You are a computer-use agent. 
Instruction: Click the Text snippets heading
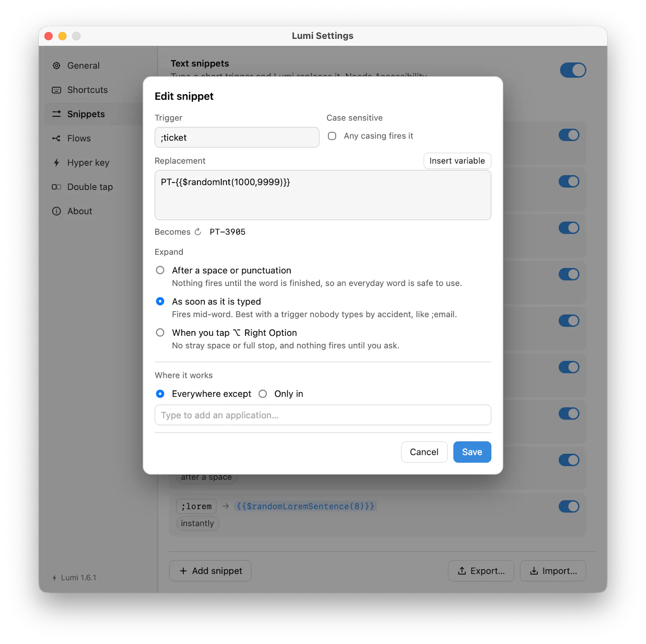(x=200, y=63)
